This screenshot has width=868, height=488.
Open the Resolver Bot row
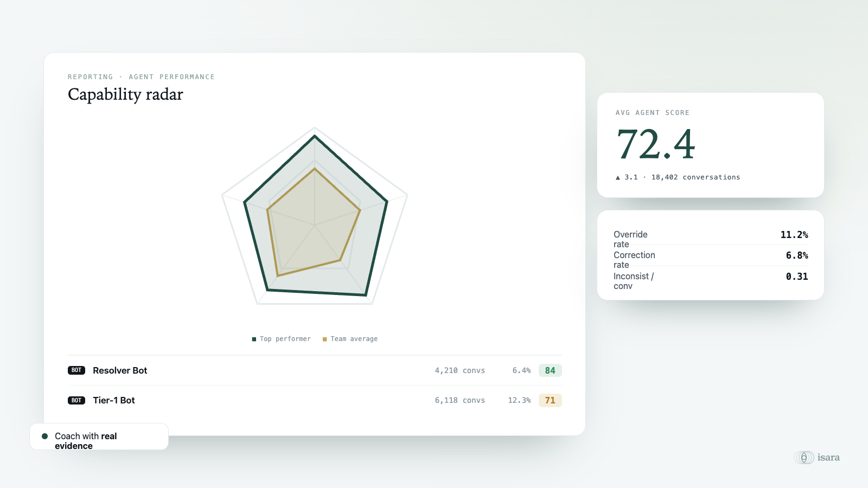point(315,370)
